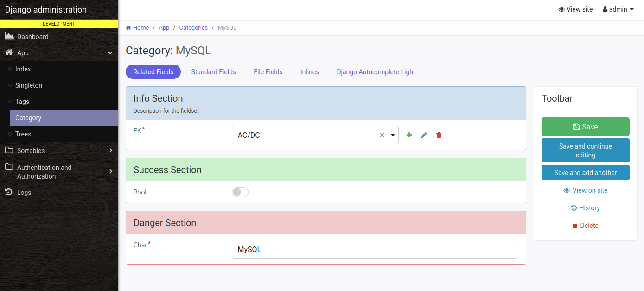The width and height of the screenshot is (644, 291).
Task: Switch to the Inlines tab
Action: click(x=310, y=72)
